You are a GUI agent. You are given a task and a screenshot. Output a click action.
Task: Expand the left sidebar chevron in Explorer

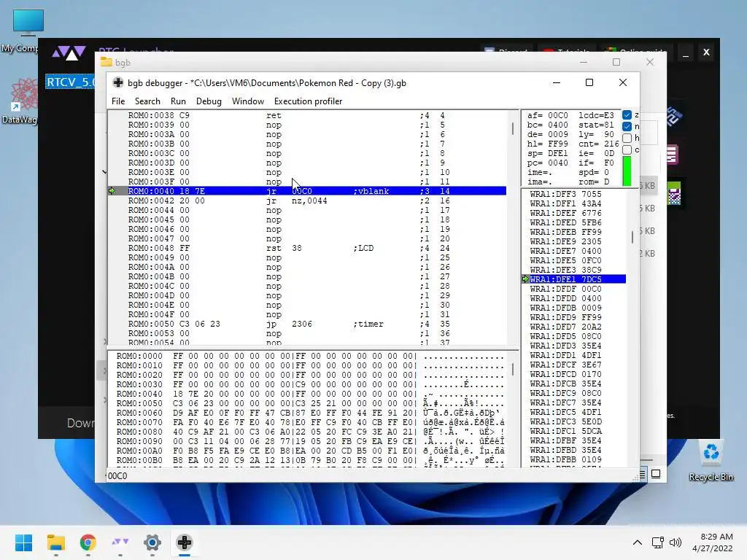click(x=104, y=171)
